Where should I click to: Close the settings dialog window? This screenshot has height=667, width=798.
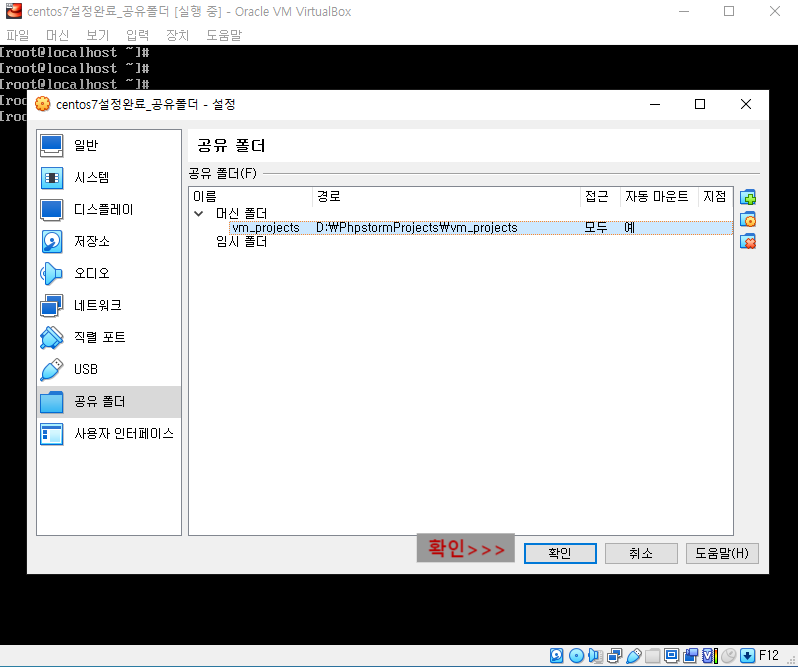pos(746,104)
